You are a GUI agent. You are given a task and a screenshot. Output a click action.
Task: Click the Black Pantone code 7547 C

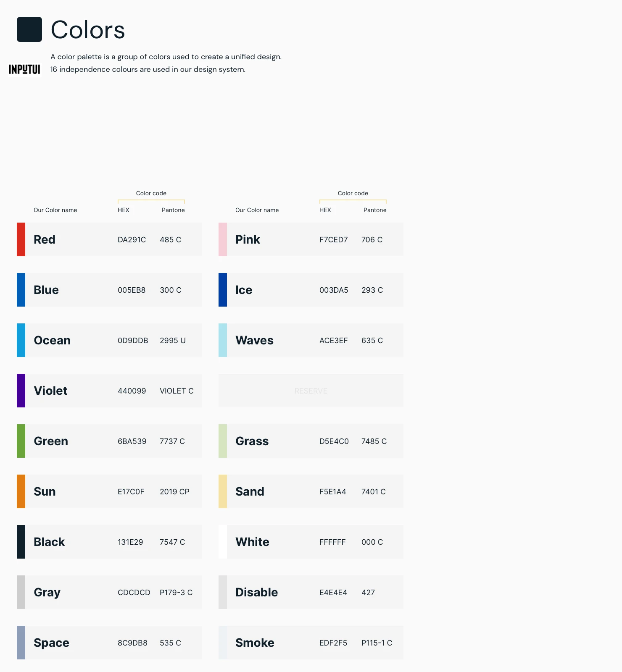pos(172,542)
